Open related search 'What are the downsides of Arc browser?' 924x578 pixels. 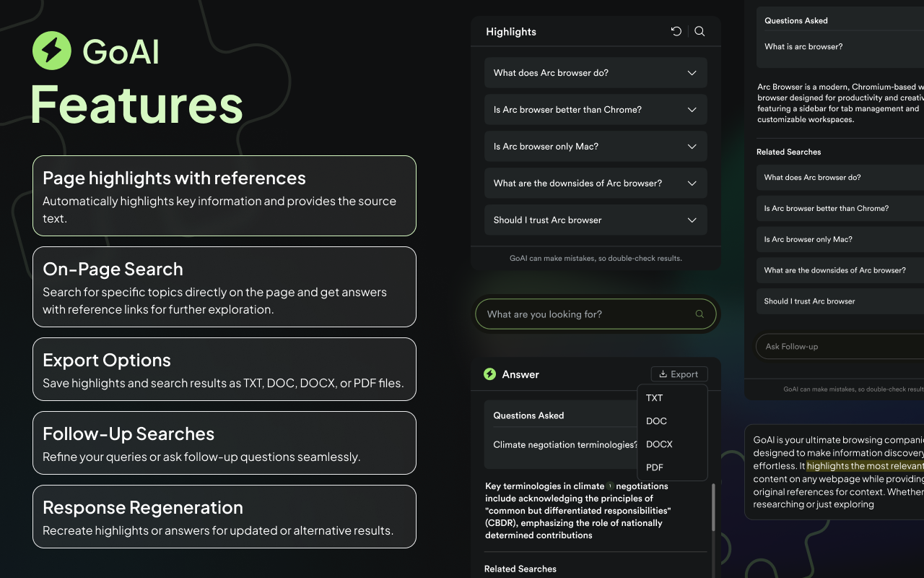[840, 271]
